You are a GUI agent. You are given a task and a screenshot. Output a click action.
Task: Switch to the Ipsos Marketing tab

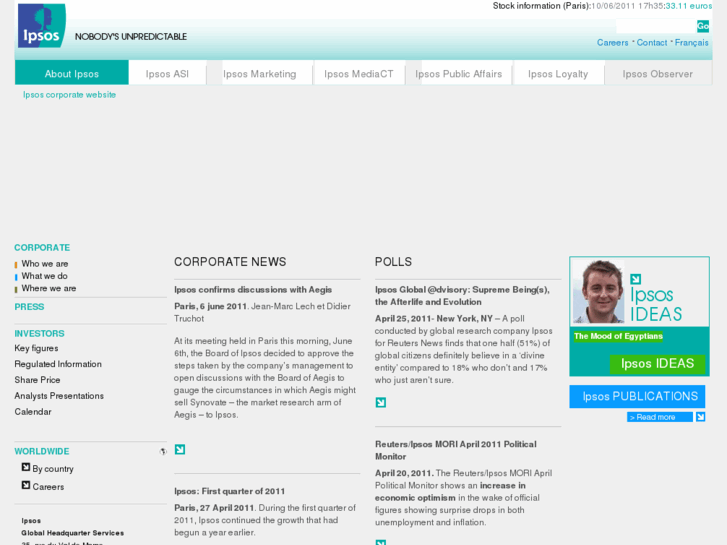coord(259,73)
